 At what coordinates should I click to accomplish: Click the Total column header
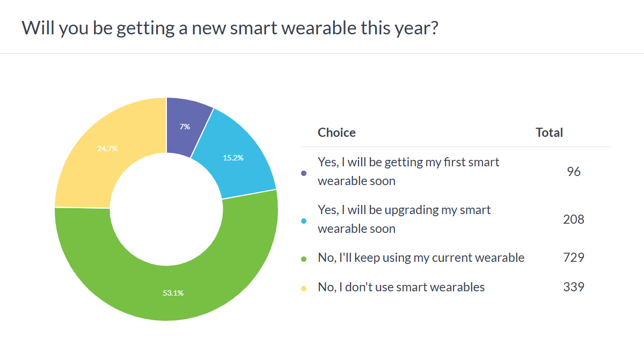(549, 133)
